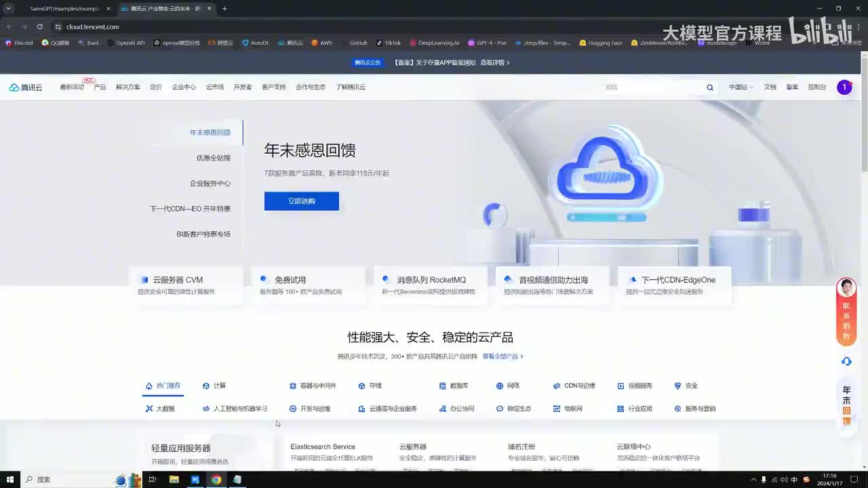Click the 立即选购 button

tap(302, 201)
